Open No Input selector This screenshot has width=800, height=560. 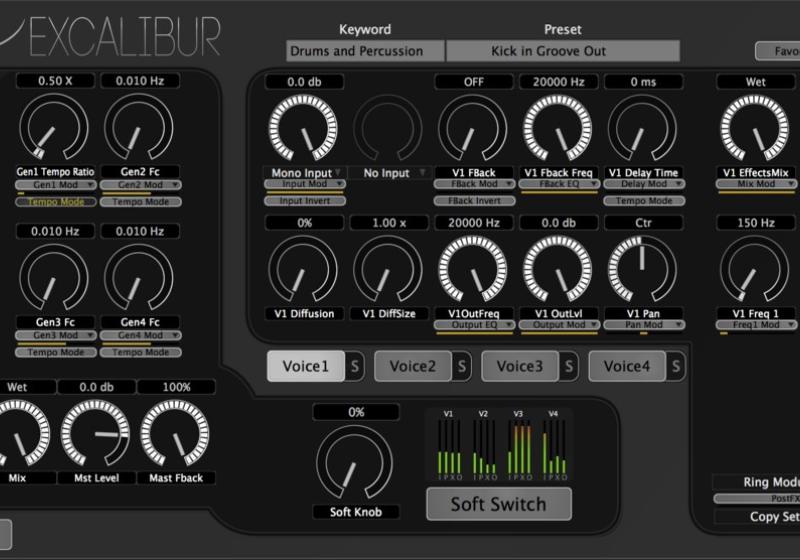coord(389,173)
